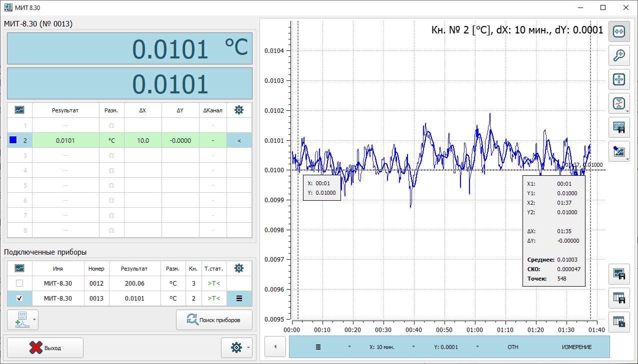The height and width of the screenshot is (364, 638).
Task: Click the blue color swatch for channel 2
Action: (13, 140)
